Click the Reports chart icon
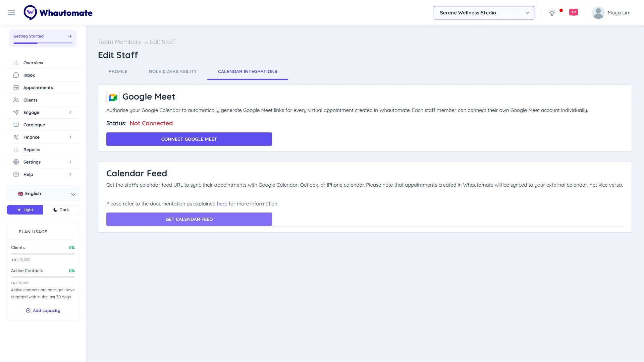The image size is (644, 362). pyautogui.click(x=16, y=150)
